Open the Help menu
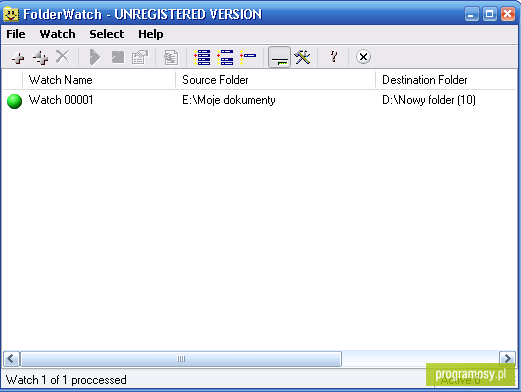This screenshot has width=521, height=392. (151, 34)
